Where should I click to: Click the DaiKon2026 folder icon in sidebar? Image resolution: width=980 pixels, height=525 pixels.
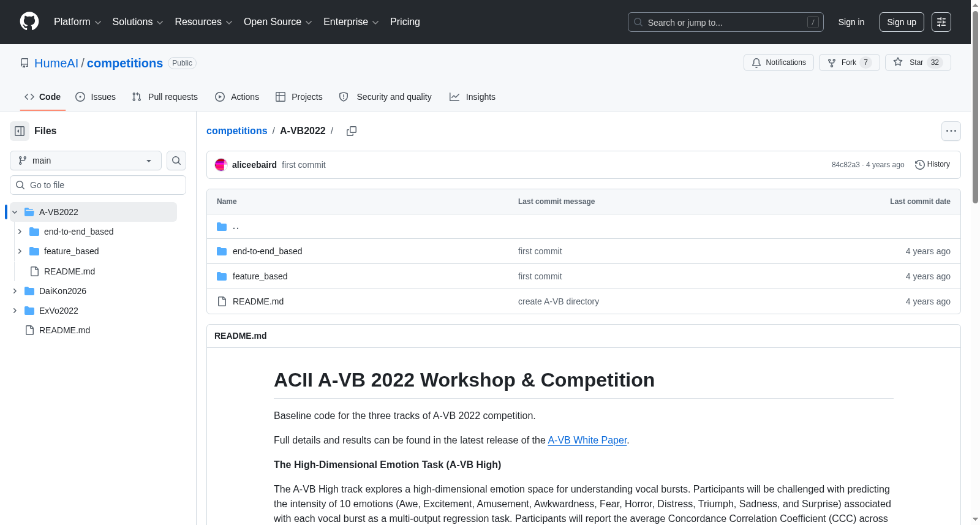29,291
